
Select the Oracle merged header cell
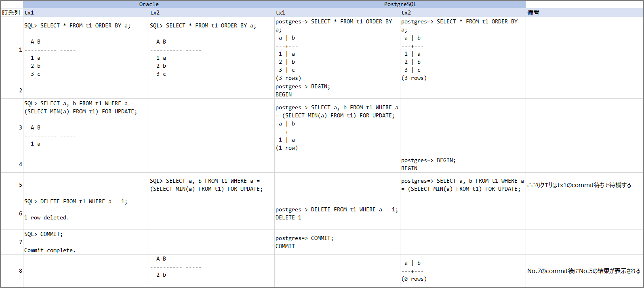pos(149,4)
